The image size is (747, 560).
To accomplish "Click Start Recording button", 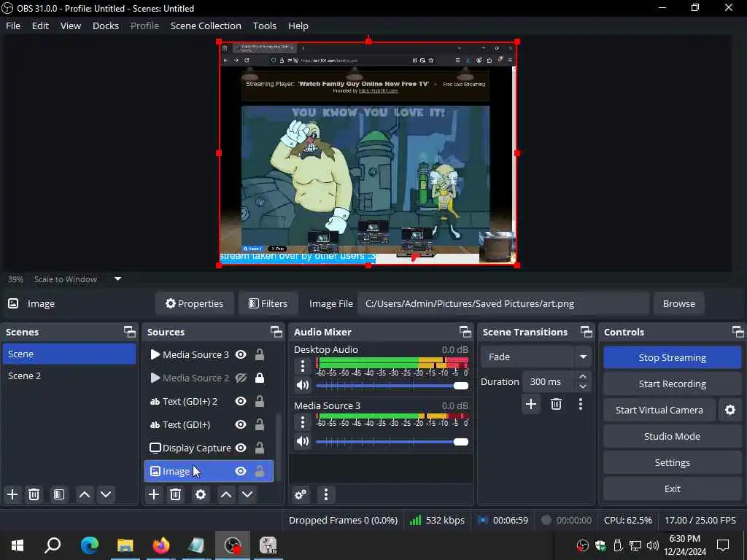I will 672,384.
